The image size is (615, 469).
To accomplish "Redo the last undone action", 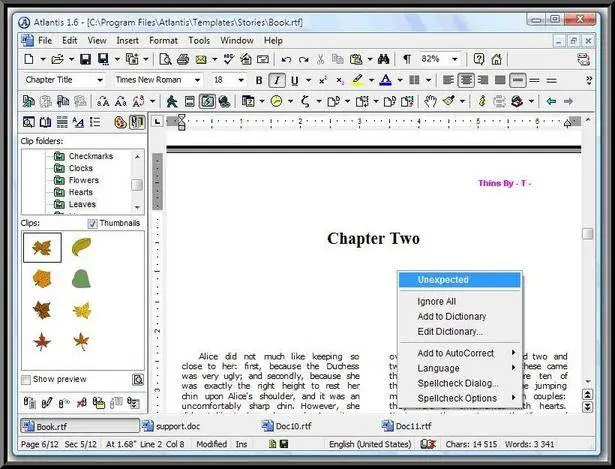I will pyautogui.click(x=304, y=59).
